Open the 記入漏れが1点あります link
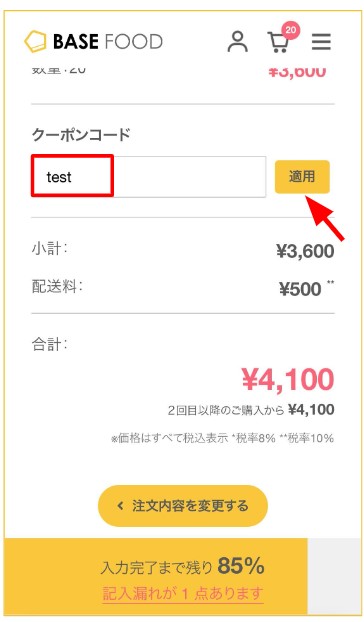This screenshot has height=622, width=364. point(183,594)
